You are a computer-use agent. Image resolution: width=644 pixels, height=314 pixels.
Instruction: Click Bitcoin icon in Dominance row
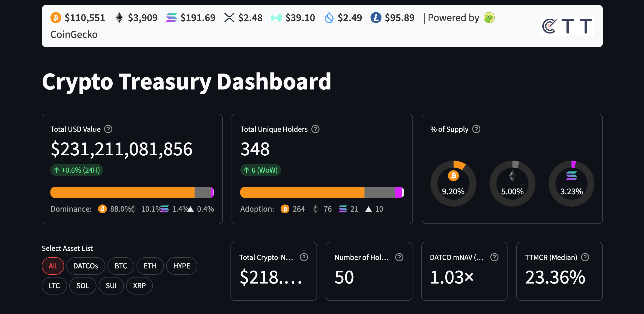pyautogui.click(x=102, y=209)
